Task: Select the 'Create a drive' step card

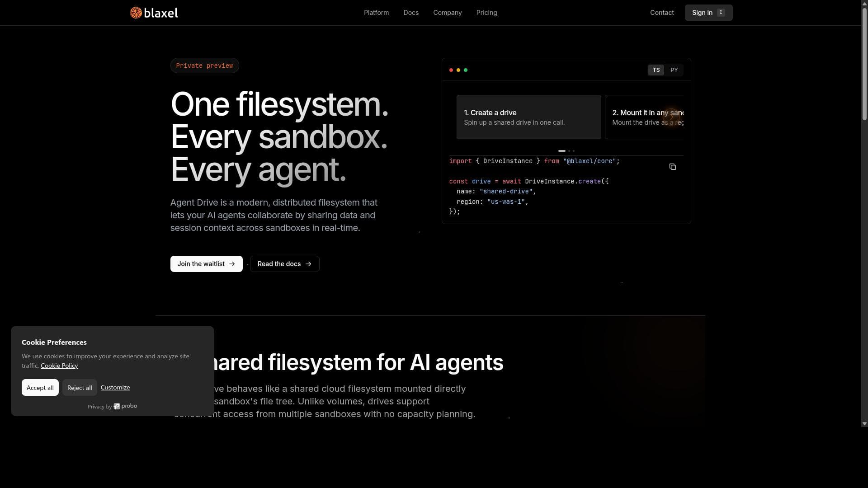Action: pyautogui.click(x=528, y=117)
